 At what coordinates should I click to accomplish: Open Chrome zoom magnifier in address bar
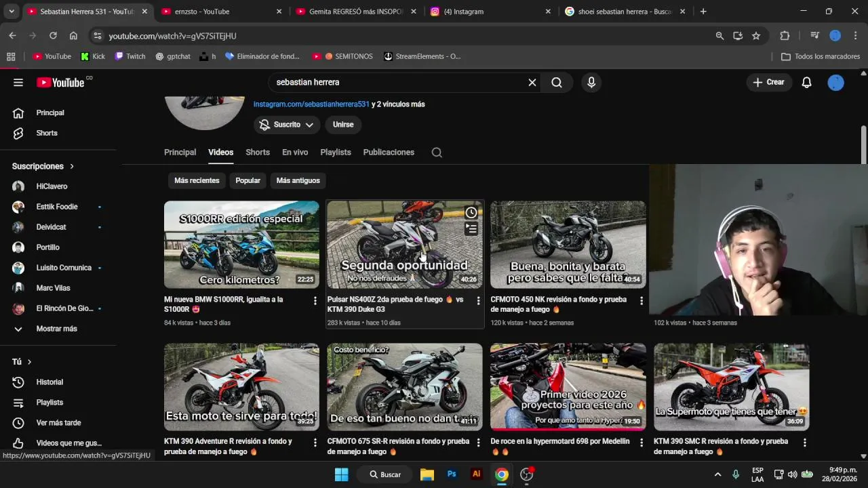719,36
